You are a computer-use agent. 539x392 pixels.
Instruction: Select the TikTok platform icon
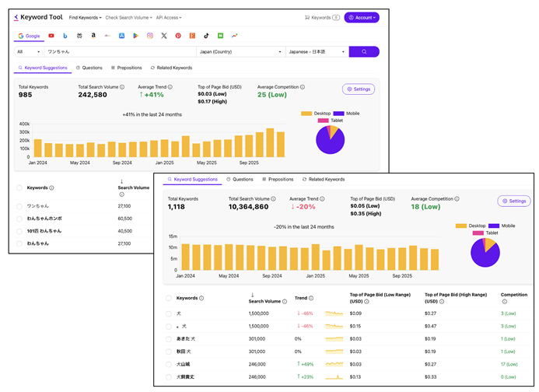click(x=206, y=36)
